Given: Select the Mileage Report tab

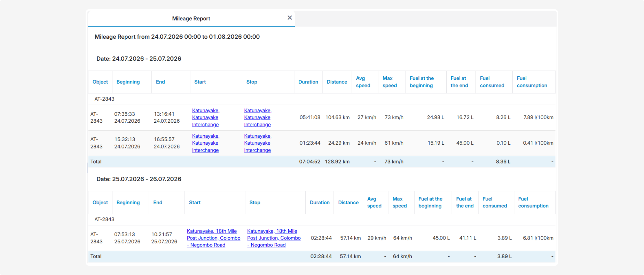Looking at the screenshot, I should pyautogui.click(x=191, y=18).
